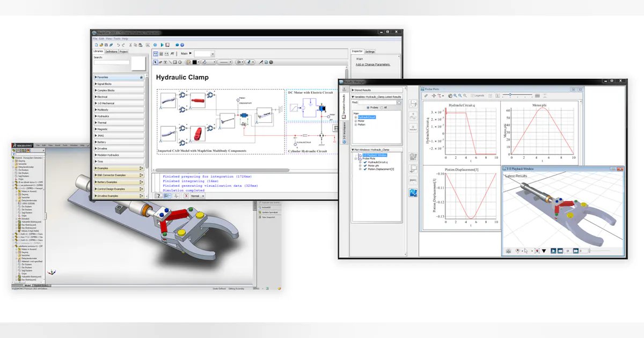Image resolution: width=644 pixels, height=338 pixels.
Task: Click the black fill color swatch
Action: (194, 62)
